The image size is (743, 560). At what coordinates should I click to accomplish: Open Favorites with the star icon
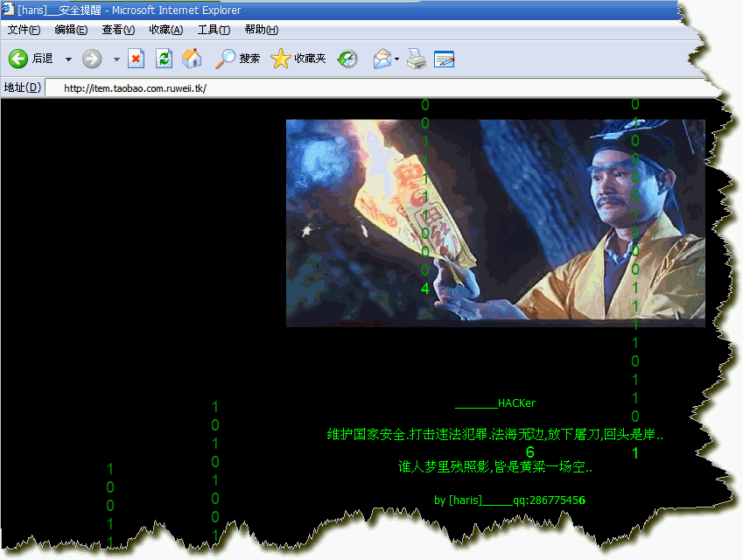click(298, 59)
